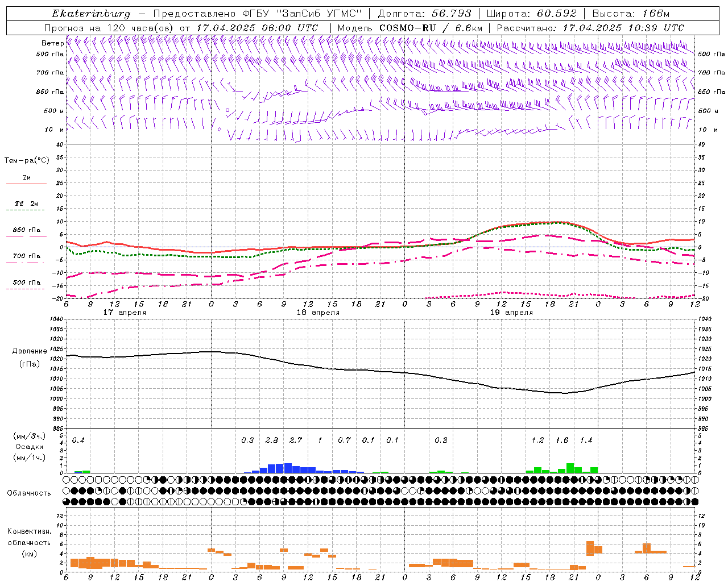This screenshot has height=582, width=728.
Task: Click the "19 апреля" date label
Action: click(x=511, y=313)
